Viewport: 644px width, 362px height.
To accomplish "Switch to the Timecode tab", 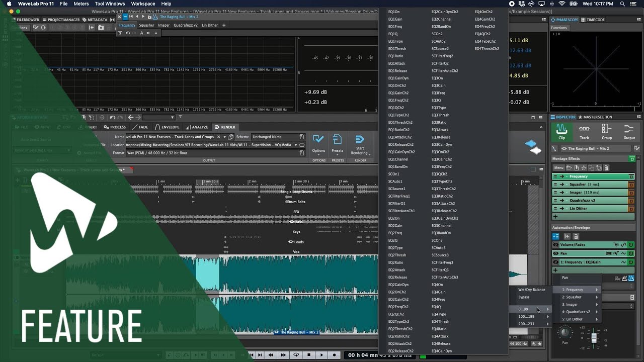I will tap(593, 20).
